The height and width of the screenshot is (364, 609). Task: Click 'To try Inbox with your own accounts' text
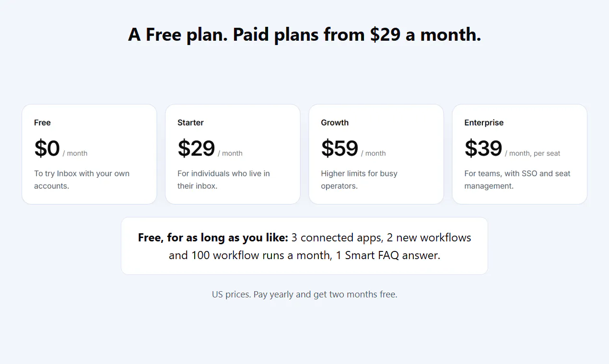coord(82,180)
